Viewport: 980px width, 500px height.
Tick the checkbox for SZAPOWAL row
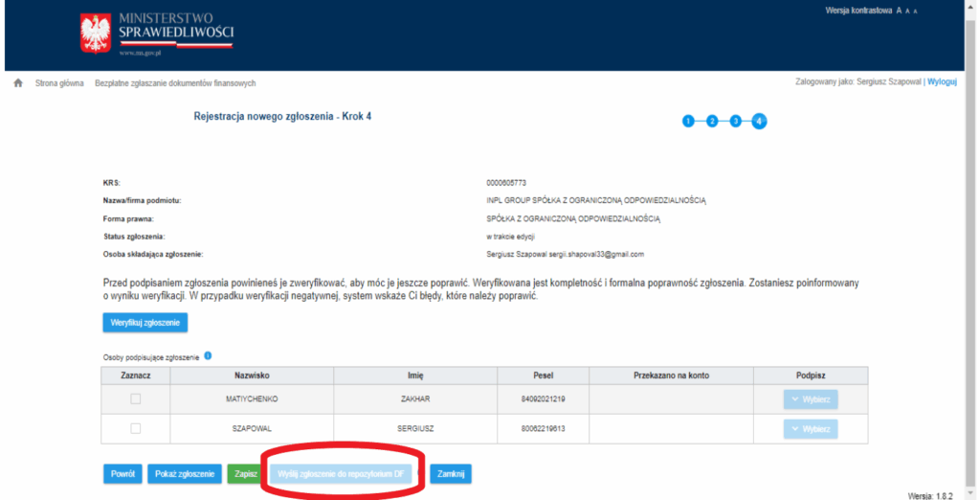(135, 428)
